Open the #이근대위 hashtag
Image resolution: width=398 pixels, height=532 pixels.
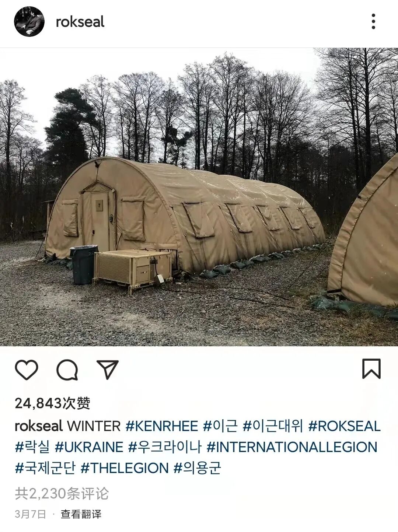273,426
